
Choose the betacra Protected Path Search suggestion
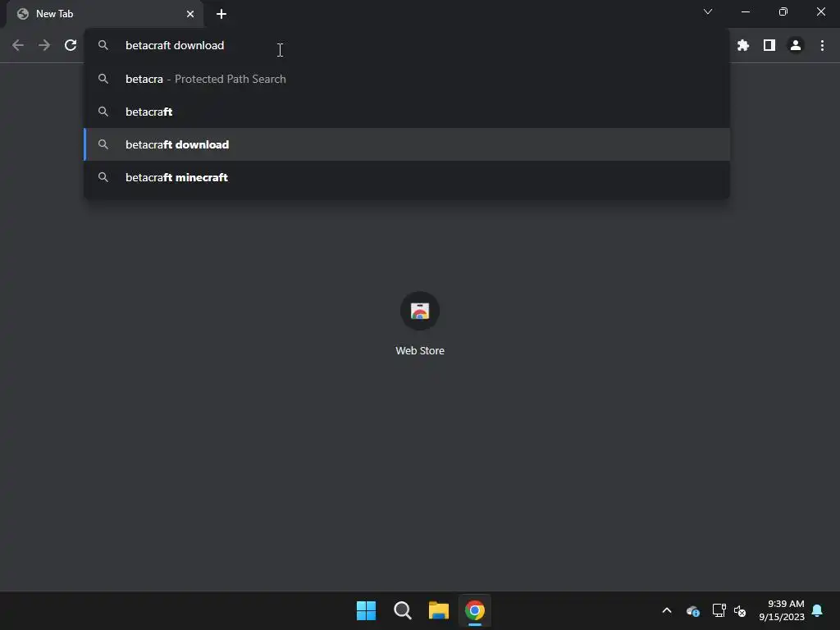[x=407, y=79]
